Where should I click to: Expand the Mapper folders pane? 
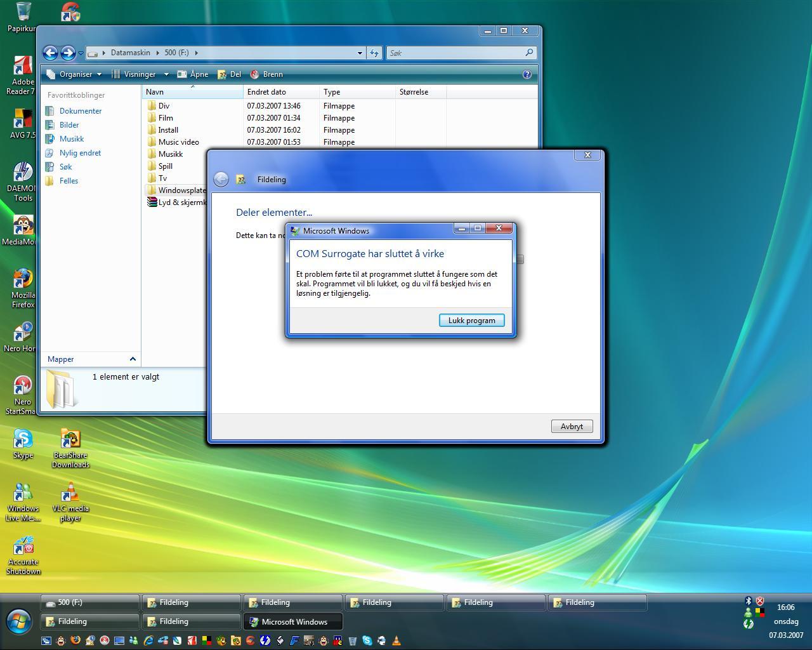pos(133,359)
